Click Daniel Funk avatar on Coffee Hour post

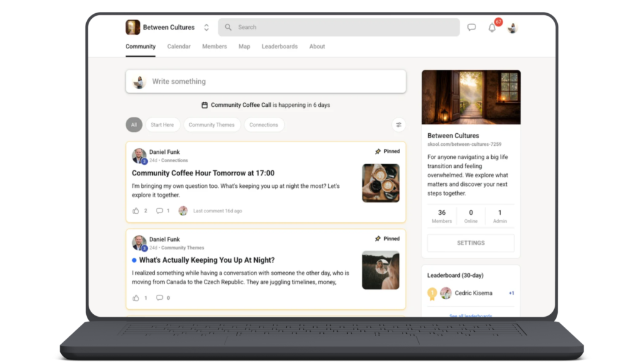point(139,156)
